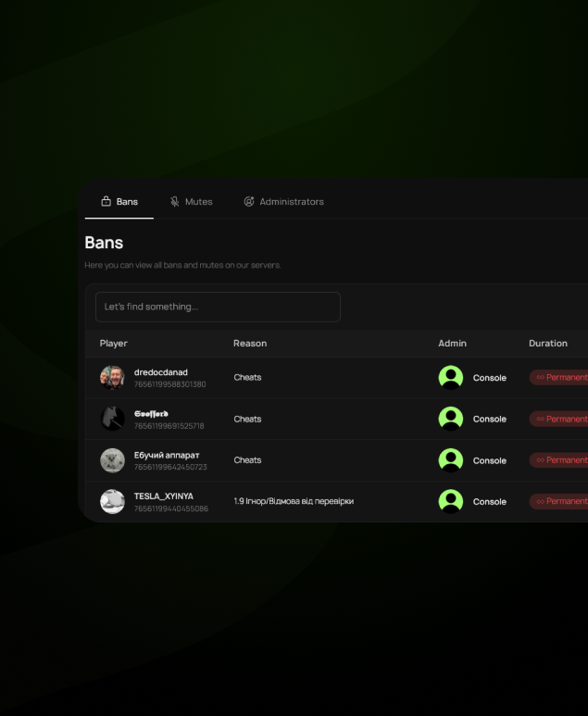Click the Duration column header

point(547,344)
